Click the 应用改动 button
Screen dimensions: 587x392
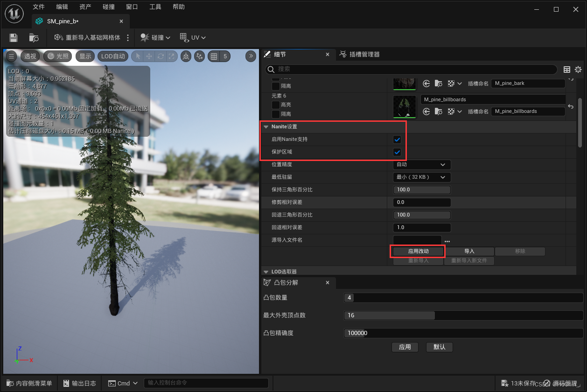click(418, 251)
